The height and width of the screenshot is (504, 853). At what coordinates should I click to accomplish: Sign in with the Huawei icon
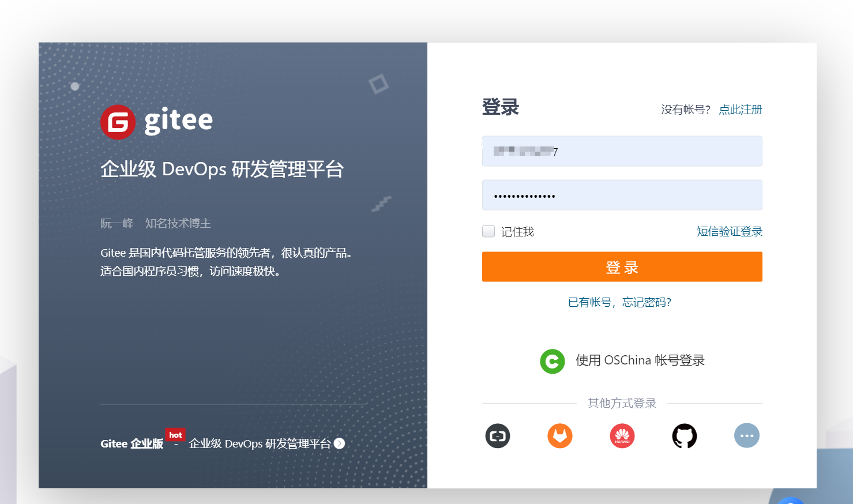(x=622, y=436)
